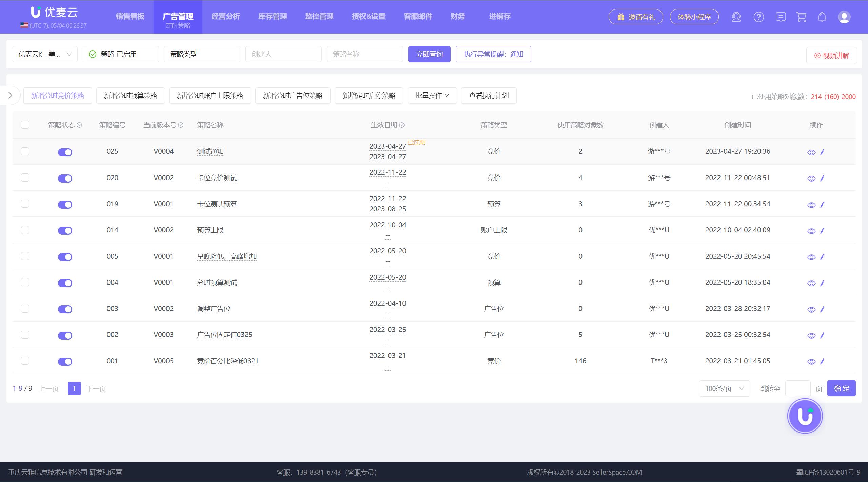Viewport: 868px width, 482px height.
Task: Open the customer service headset icon
Action: (736, 17)
